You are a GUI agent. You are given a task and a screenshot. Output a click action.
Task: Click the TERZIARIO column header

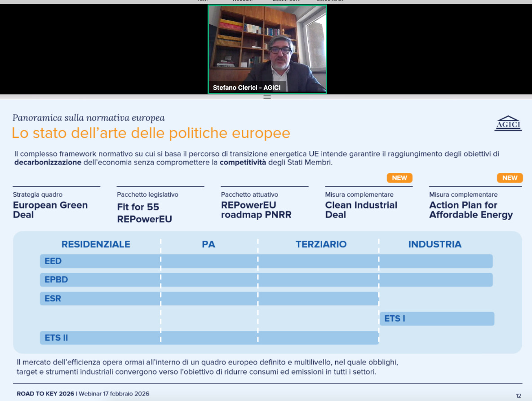[x=321, y=244]
